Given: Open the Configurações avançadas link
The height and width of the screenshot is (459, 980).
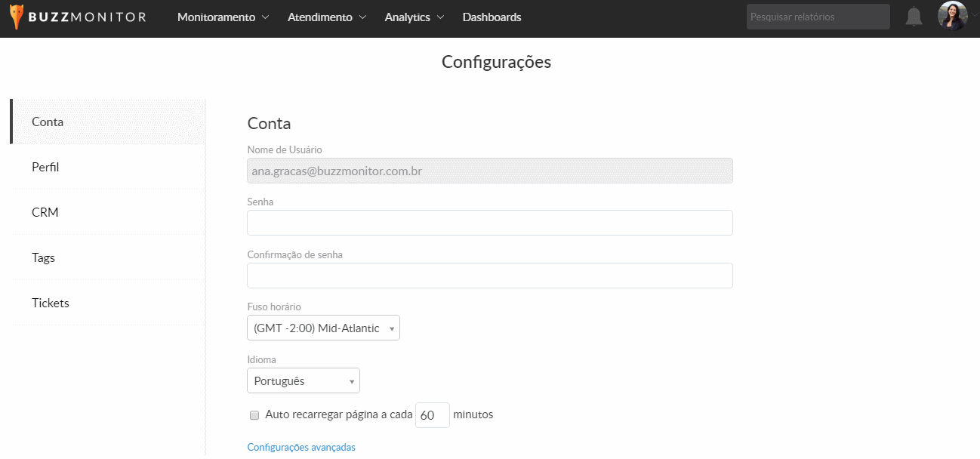Looking at the screenshot, I should coord(301,447).
